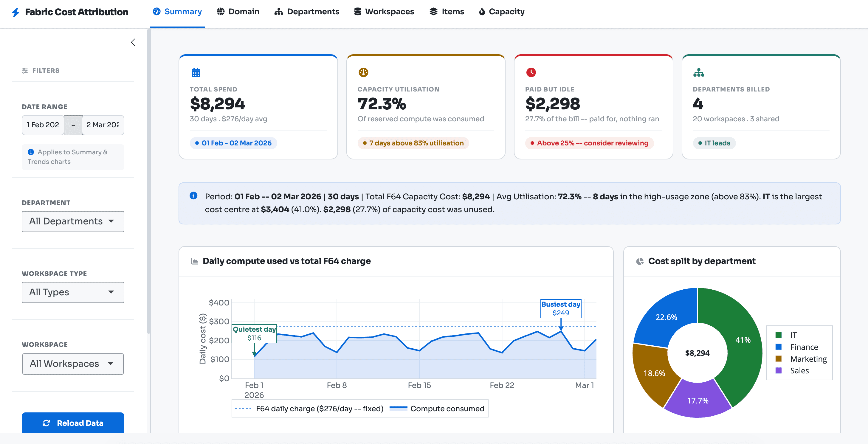Click the Reload Data button
The height and width of the screenshot is (444, 868).
click(73, 423)
